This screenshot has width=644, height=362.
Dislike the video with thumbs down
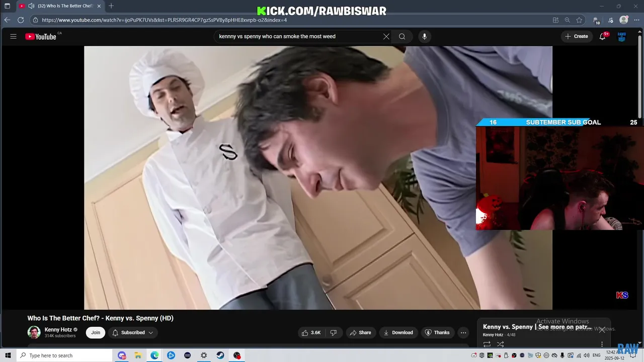pyautogui.click(x=334, y=332)
